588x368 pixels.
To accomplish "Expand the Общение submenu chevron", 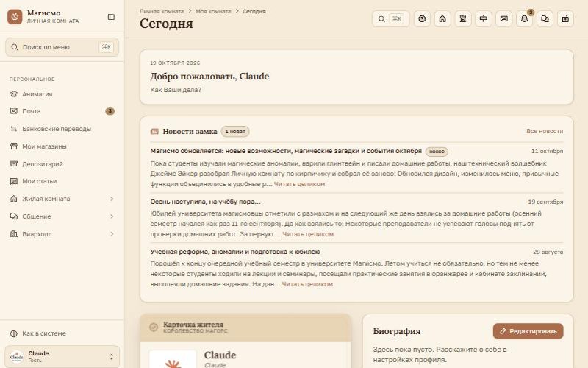I will click(112, 216).
